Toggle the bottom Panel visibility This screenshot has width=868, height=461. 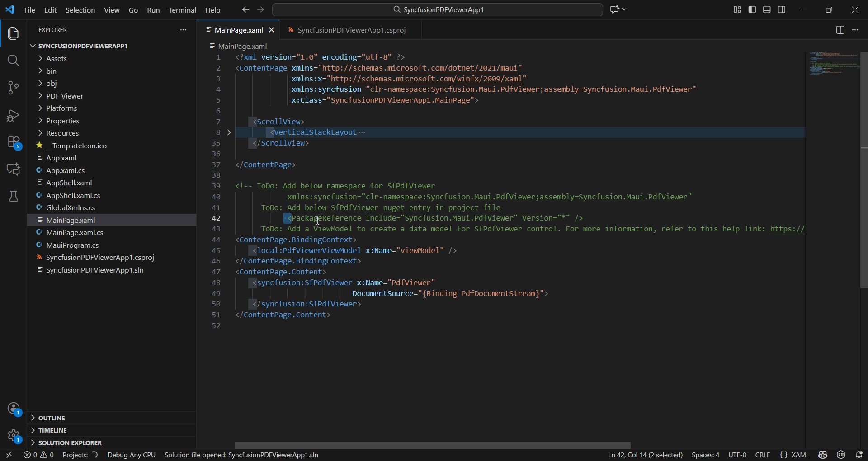(x=767, y=9)
